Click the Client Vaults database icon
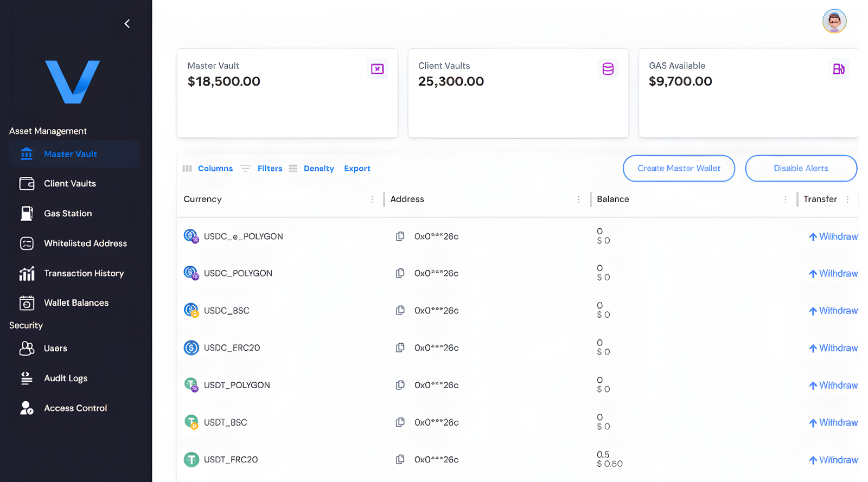Viewport: 868px width, 482px height. (x=608, y=69)
